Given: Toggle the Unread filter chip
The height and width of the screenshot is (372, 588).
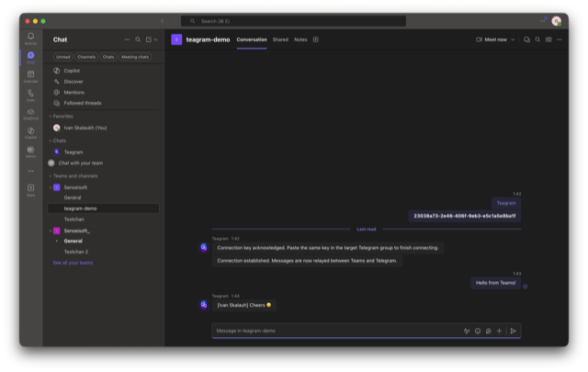Looking at the screenshot, I should [x=62, y=57].
